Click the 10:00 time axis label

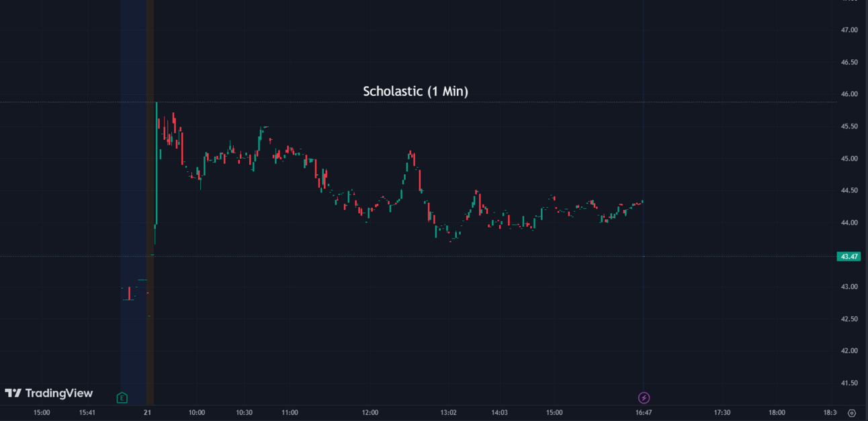197,412
